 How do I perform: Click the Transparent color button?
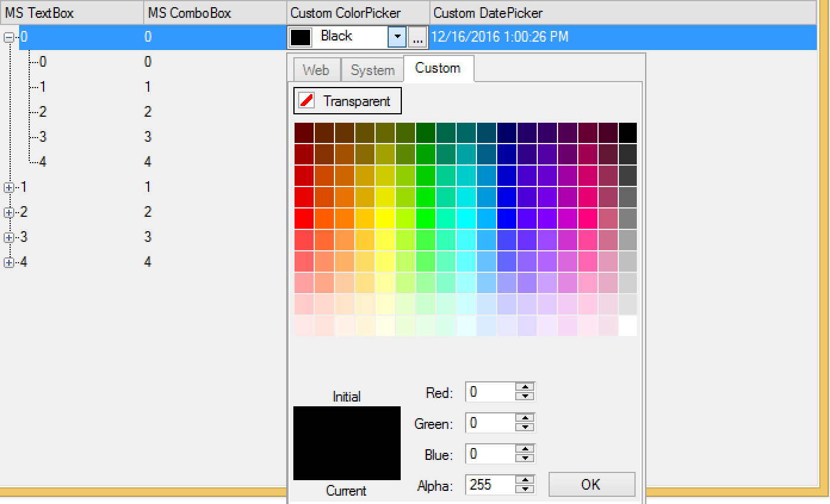[348, 101]
